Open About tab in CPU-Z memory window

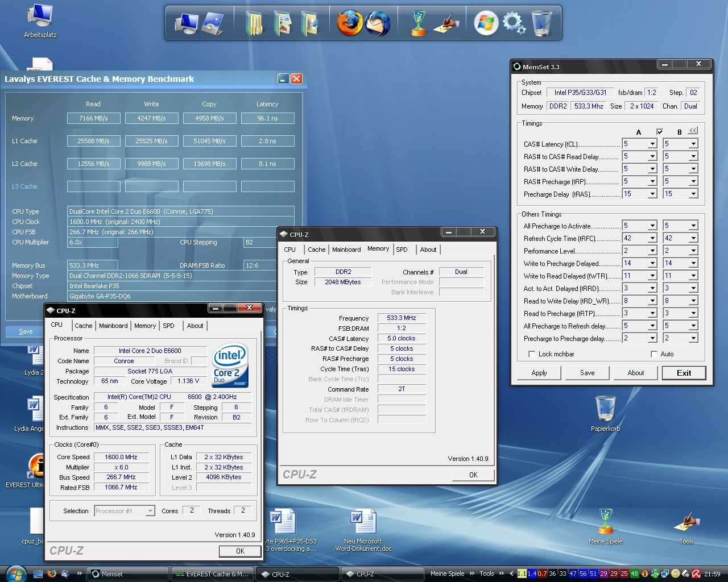pos(428,250)
